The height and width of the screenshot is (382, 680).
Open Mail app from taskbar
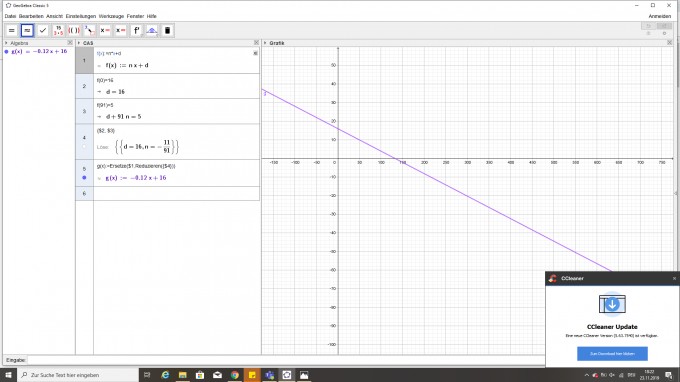pos(217,375)
